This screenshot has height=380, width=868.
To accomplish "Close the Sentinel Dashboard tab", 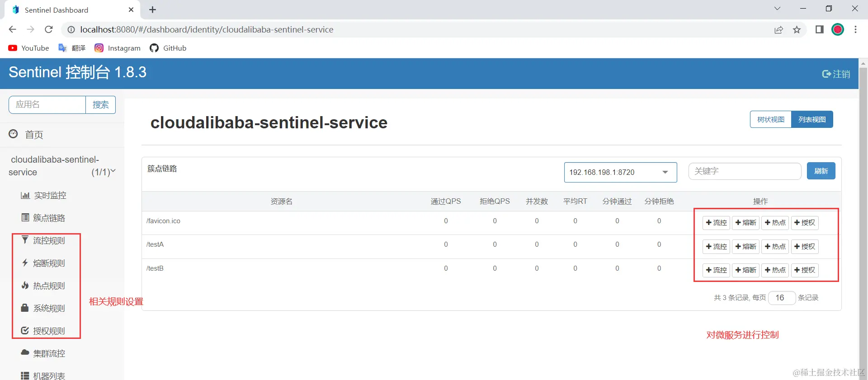I will pos(131,9).
